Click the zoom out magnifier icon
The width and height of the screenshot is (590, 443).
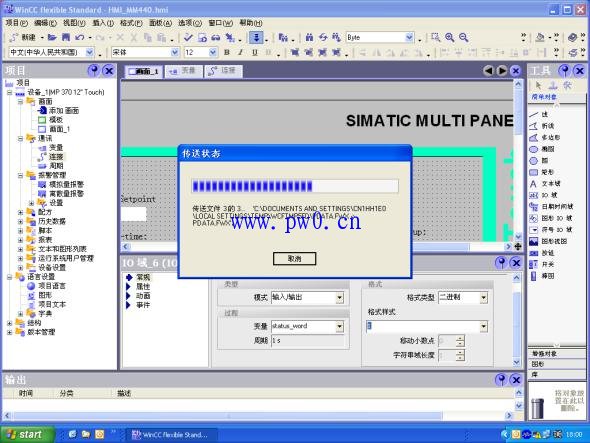tap(464, 37)
